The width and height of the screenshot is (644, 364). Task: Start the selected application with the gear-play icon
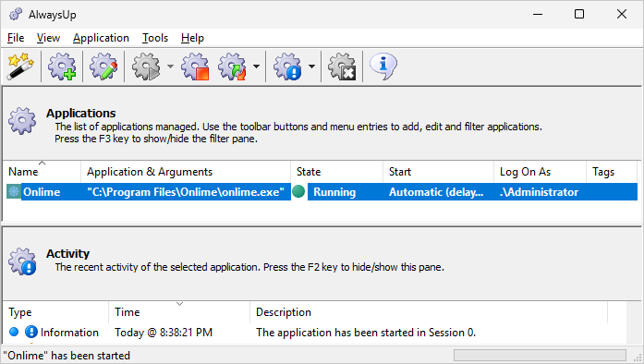146,67
